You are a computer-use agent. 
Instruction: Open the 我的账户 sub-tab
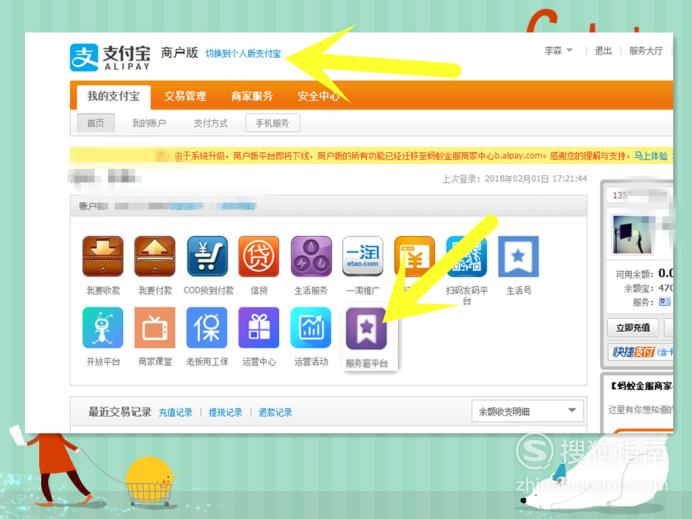coord(149,123)
